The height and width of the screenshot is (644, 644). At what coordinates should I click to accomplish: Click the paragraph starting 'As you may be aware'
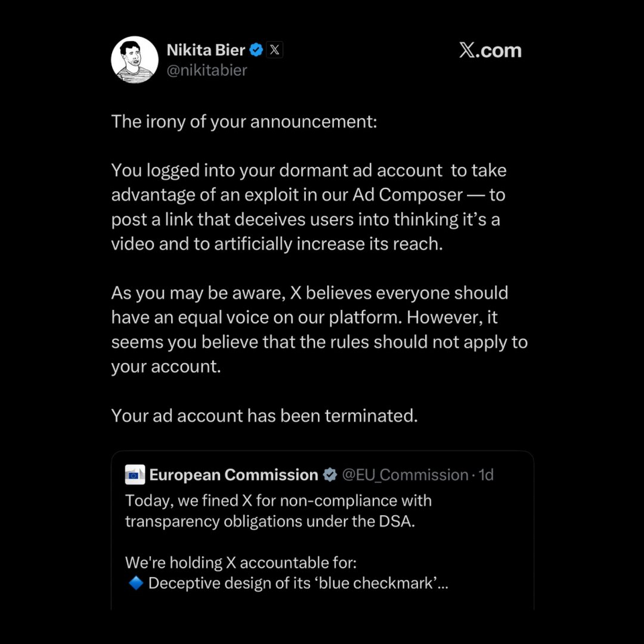coord(319,329)
